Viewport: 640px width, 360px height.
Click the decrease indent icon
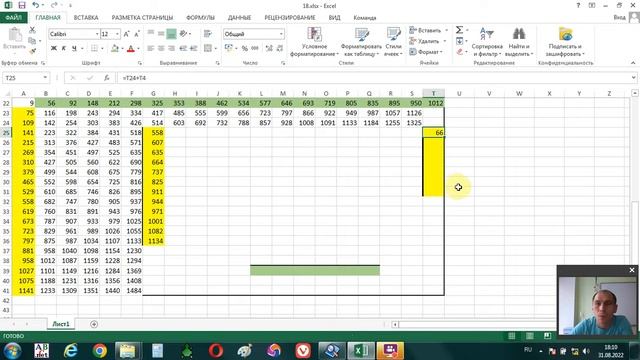[183, 48]
